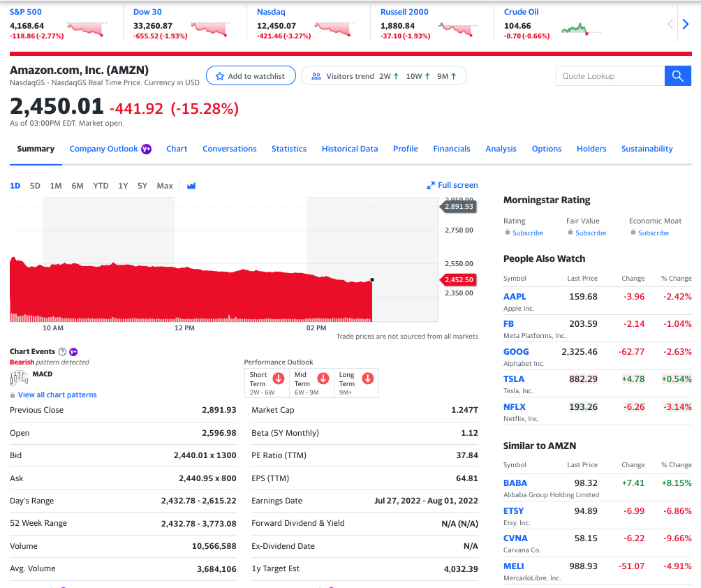Switch to the Conversations tab
Image resolution: width=701 pixels, height=588 pixels.
[229, 149]
